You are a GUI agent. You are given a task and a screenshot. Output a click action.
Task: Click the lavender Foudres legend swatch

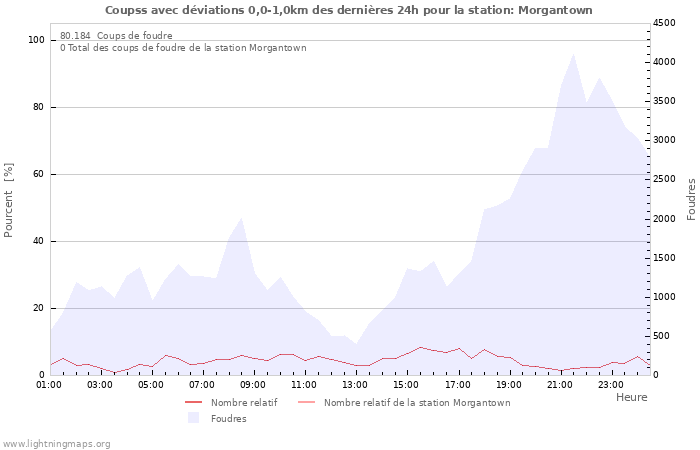[193, 418]
